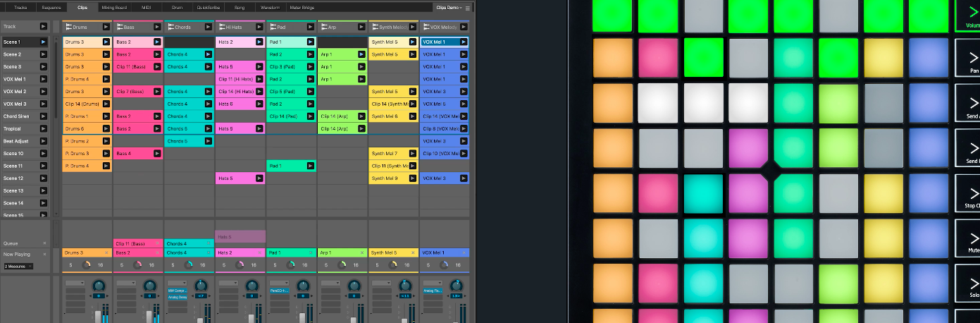Screen dimensions: 980x323
Task: Clear the entire Queue row
Action: 44,243
